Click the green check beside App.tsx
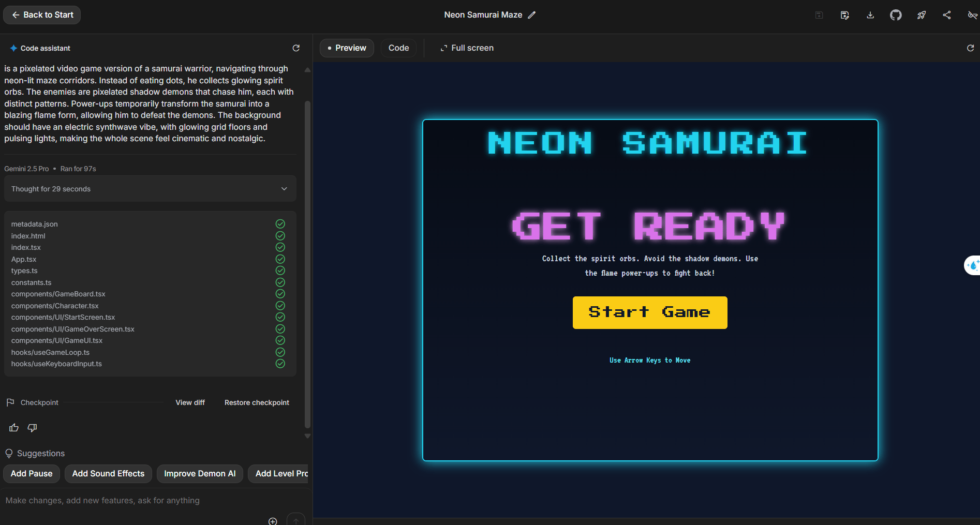The image size is (980, 525). click(280, 259)
